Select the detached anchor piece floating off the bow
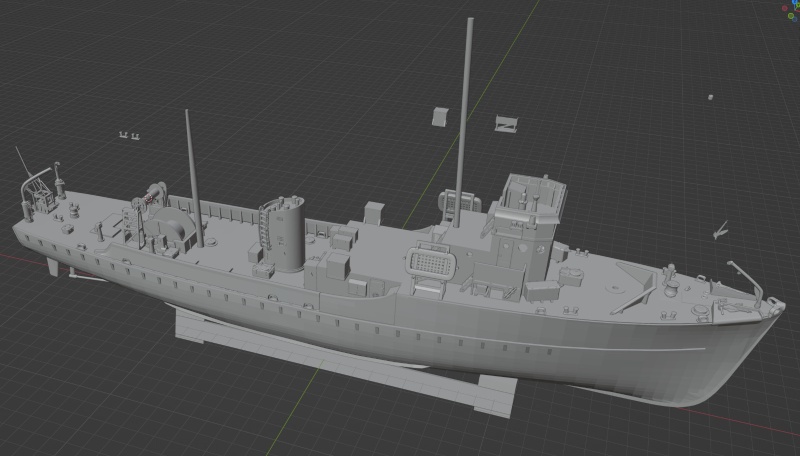This screenshot has width=800, height=456. click(720, 231)
